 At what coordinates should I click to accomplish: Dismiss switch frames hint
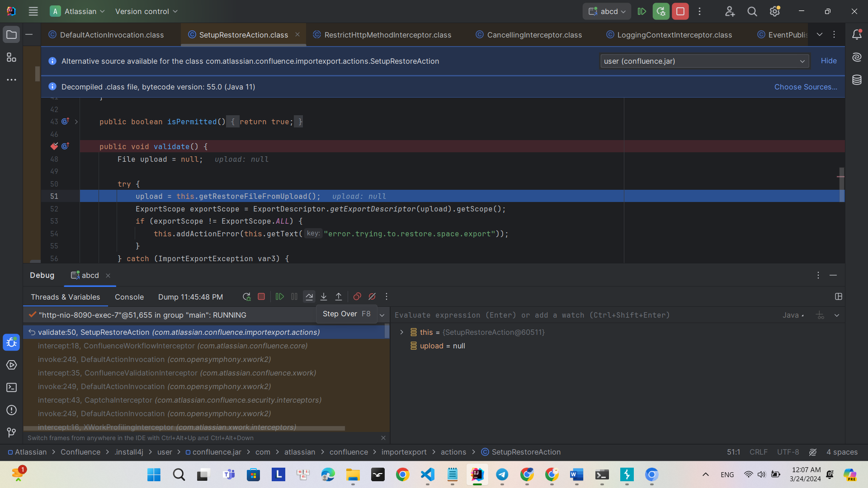pyautogui.click(x=383, y=438)
